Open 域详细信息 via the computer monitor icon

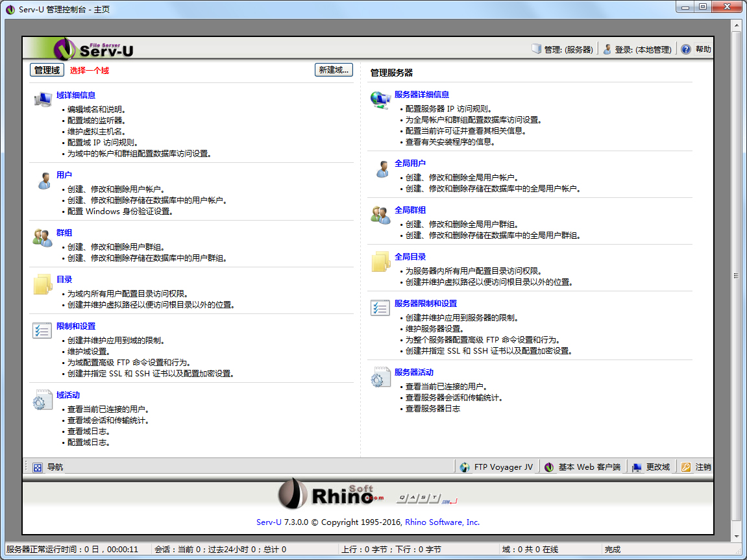point(43,99)
